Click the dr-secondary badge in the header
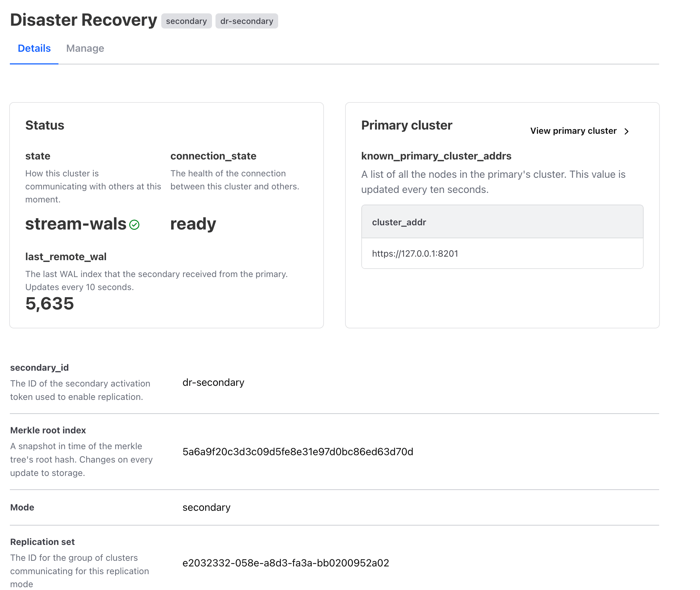 click(x=246, y=21)
